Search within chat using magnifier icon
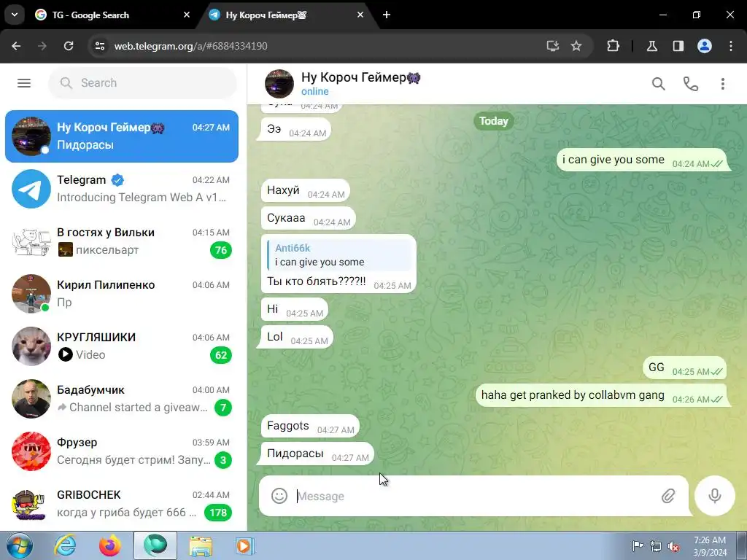This screenshot has width=747, height=560. [x=659, y=84]
